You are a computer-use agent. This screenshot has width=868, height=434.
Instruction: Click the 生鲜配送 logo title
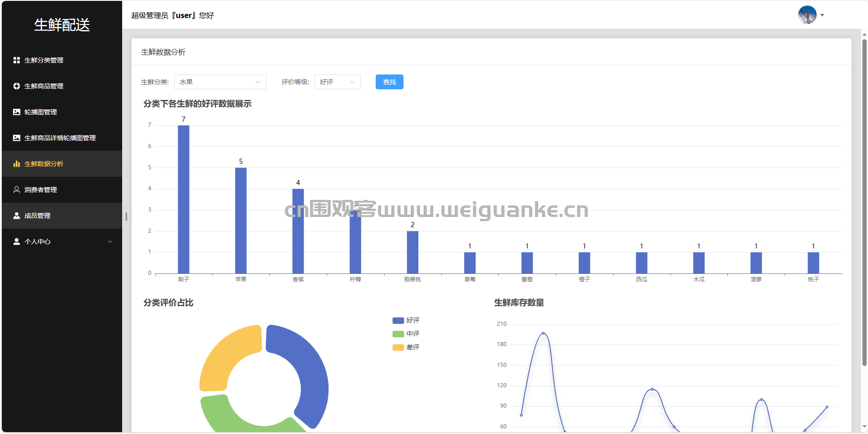point(62,25)
